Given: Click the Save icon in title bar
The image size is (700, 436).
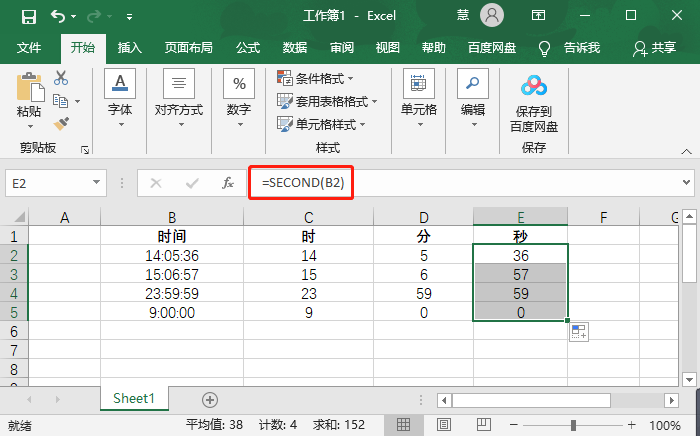Looking at the screenshot, I should pyautogui.click(x=28, y=16).
